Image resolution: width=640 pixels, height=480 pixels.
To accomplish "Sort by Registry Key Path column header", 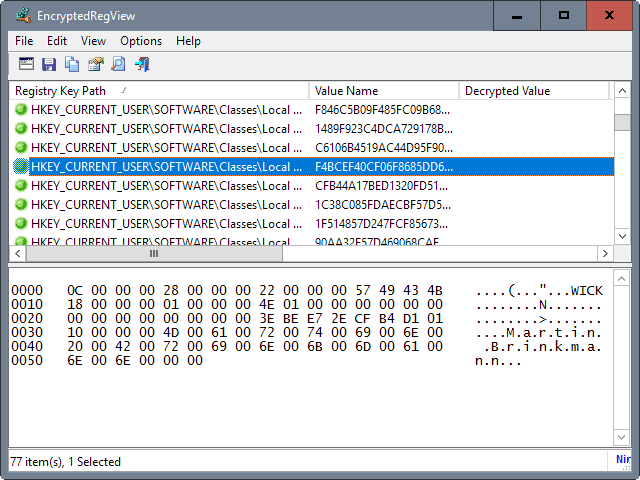I will click(159, 91).
